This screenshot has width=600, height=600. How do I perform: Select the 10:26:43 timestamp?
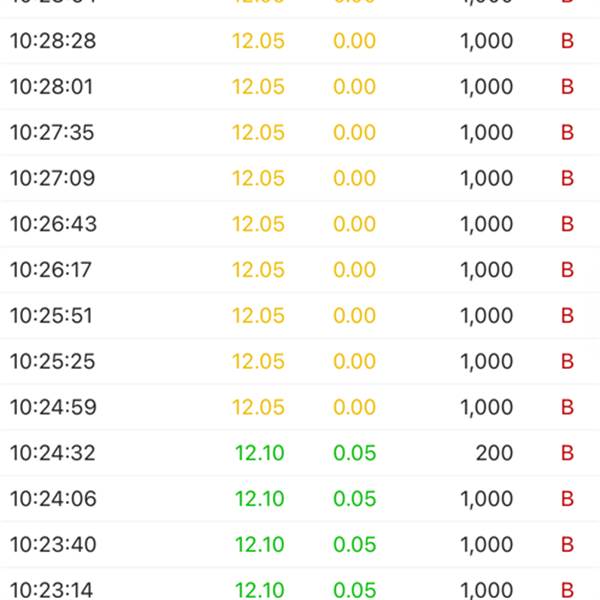coord(53,224)
